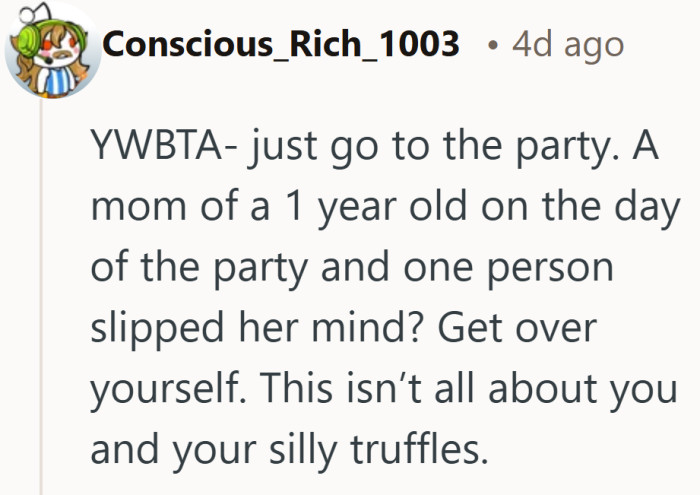Click the "4d ago" timestamp
Screen dimensions: 700x495
click(x=566, y=44)
